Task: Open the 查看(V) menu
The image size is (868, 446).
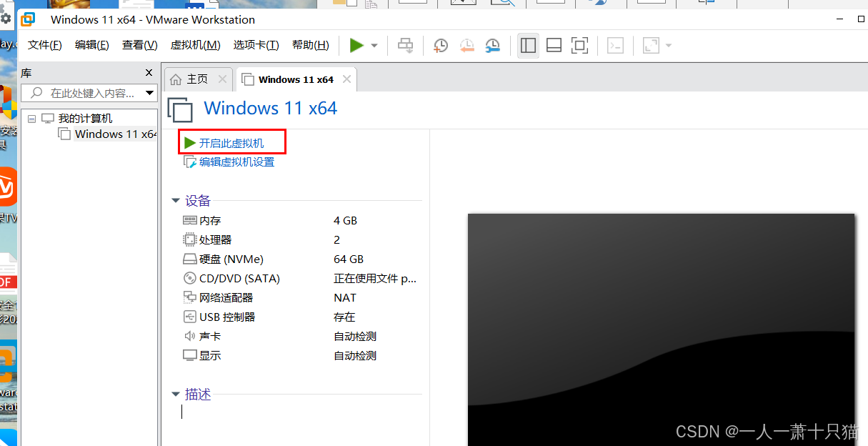Action: pos(140,45)
